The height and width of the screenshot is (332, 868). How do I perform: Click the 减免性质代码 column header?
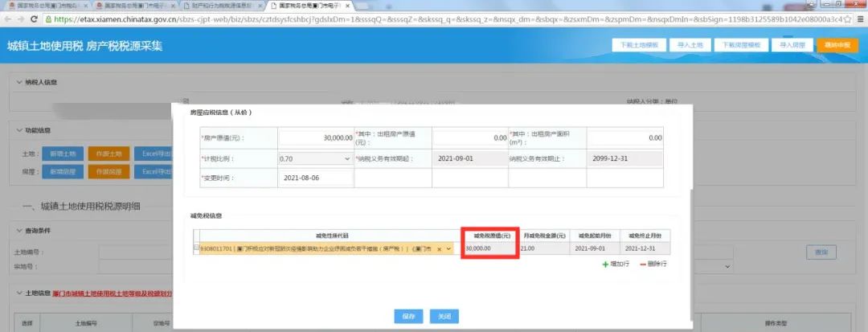pos(332,236)
